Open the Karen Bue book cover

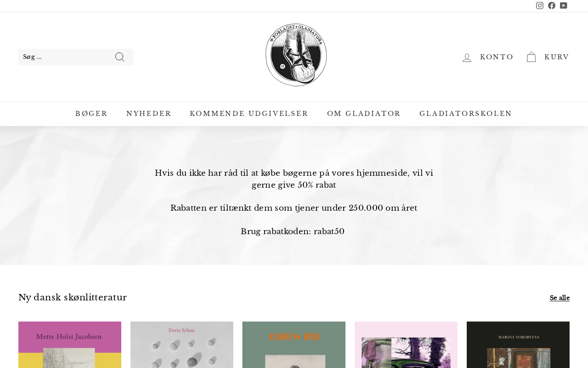pyautogui.click(x=294, y=345)
